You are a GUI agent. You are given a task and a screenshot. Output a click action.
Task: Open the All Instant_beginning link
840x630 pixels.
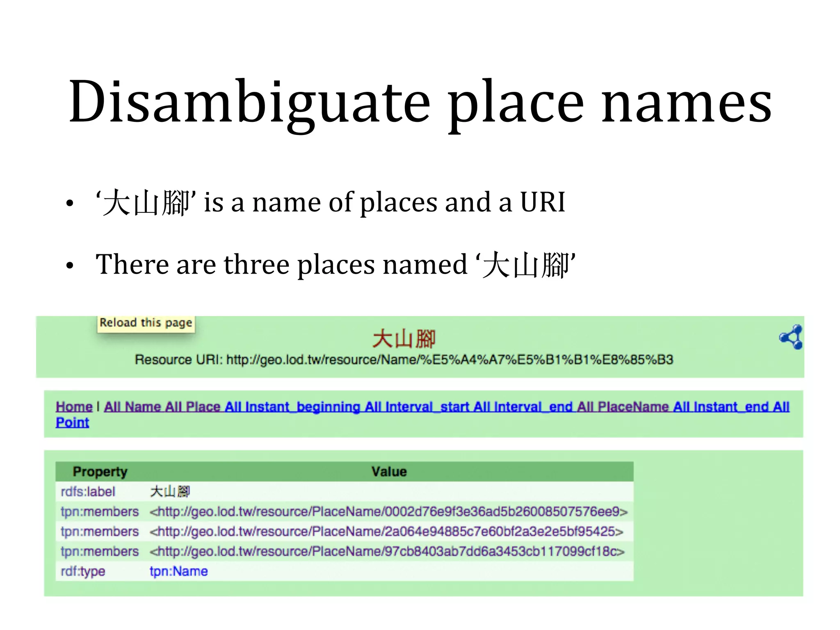(x=292, y=406)
